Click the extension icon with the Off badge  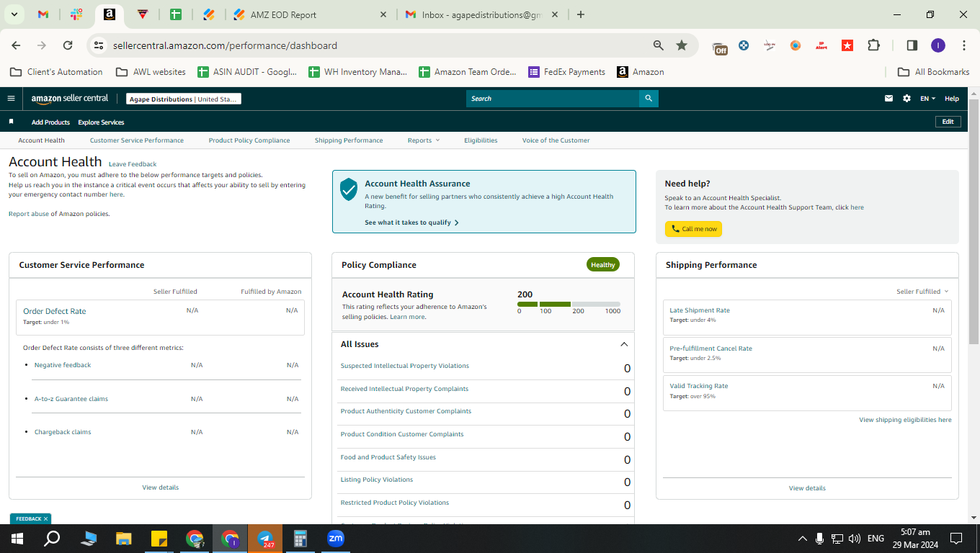[720, 47]
